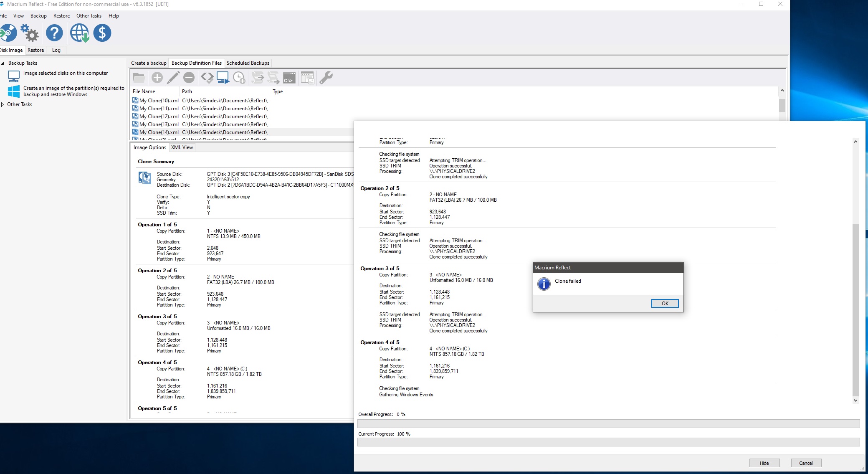Open the Backup menu
This screenshot has width=868, height=474.
pyautogui.click(x=38, y=16)
